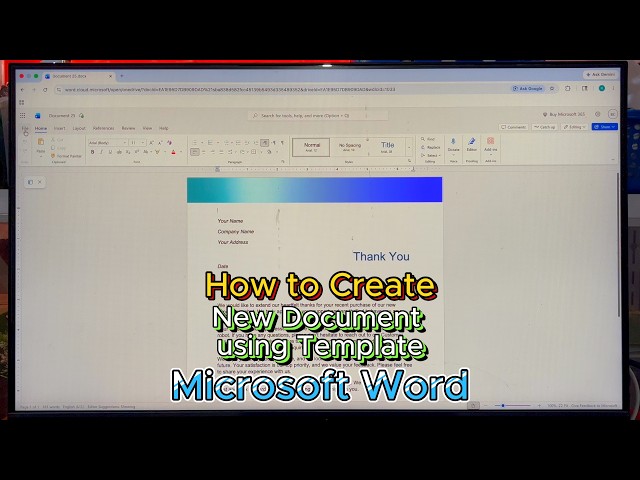
Task: Expand the font color dropdown arrow
Action: click(x=181, y=152)
